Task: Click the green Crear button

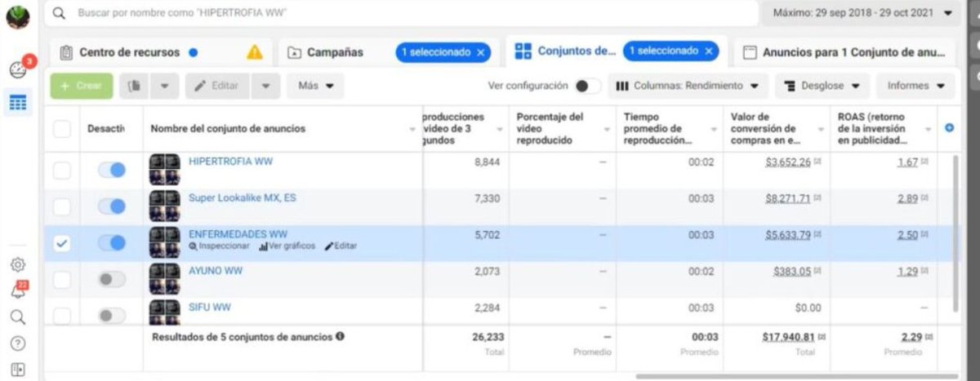Action: [x=82, y=86]
